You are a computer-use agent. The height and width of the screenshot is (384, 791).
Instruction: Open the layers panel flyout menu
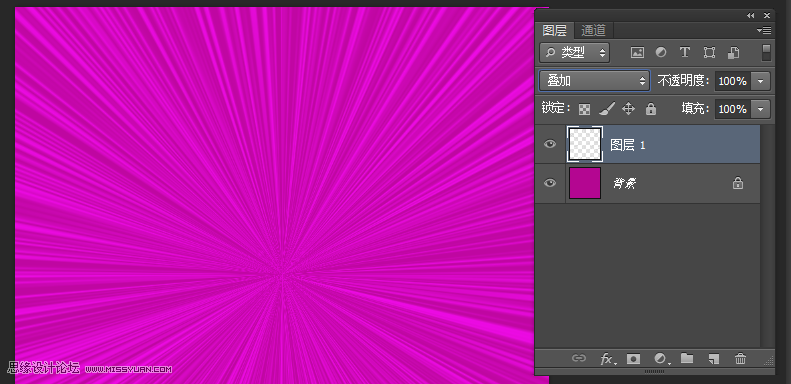[x=764, y=30]
